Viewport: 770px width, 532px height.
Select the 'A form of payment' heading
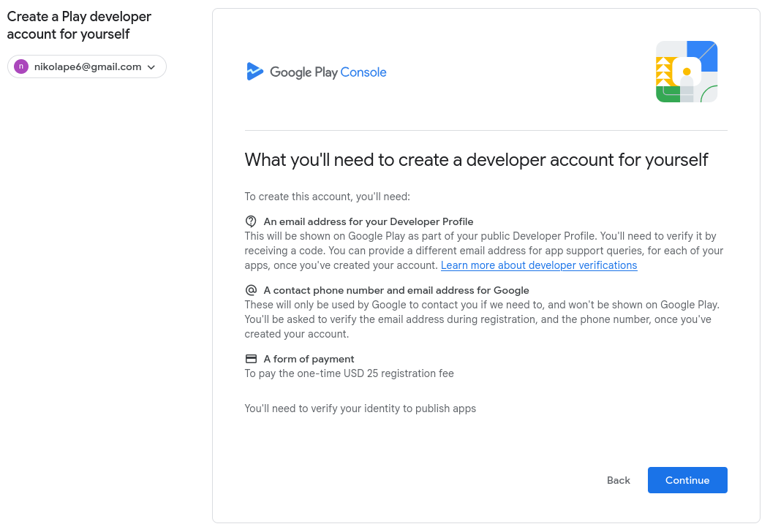(309, 359)
